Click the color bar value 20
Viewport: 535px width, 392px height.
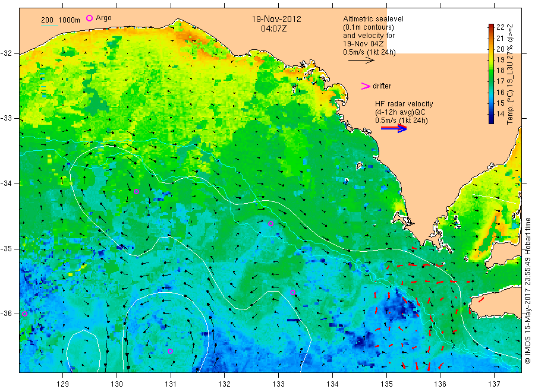click(500, 49)
